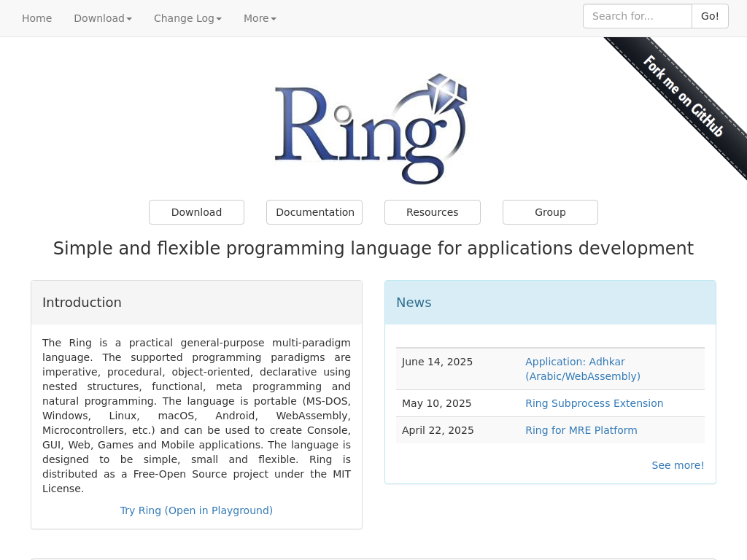Click the Introduction panel heading
This screenshot has width=747, height=560.
pyautogui.click(x=82, y=303)
